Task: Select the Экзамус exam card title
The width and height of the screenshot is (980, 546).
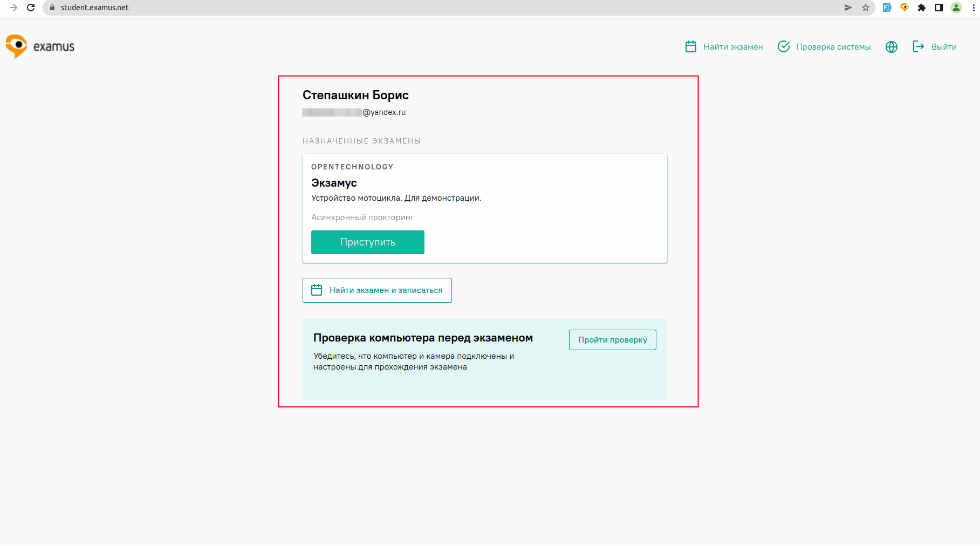Action: pos(334,183)
